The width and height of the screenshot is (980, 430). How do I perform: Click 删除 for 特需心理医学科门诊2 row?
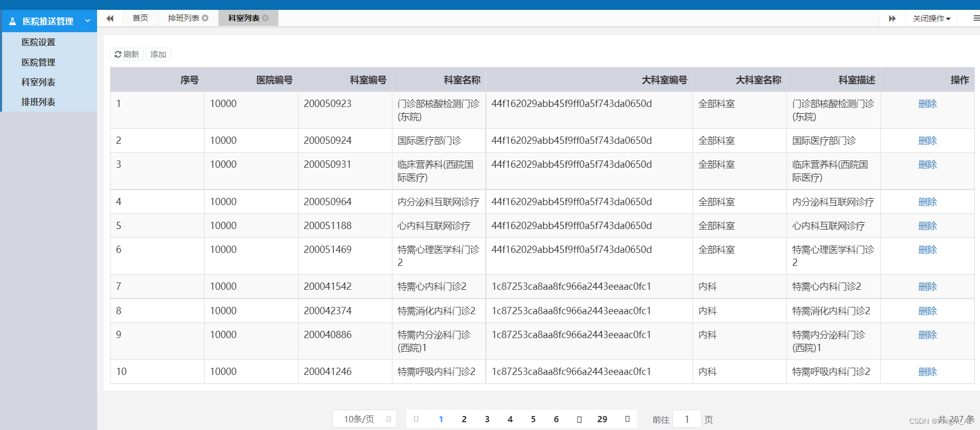click(x=927, y=250)
